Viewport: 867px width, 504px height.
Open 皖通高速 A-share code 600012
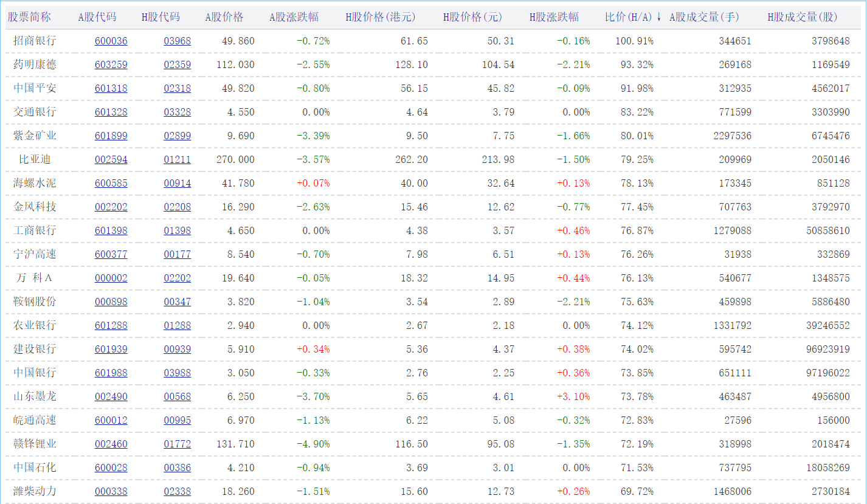point(111,420)
